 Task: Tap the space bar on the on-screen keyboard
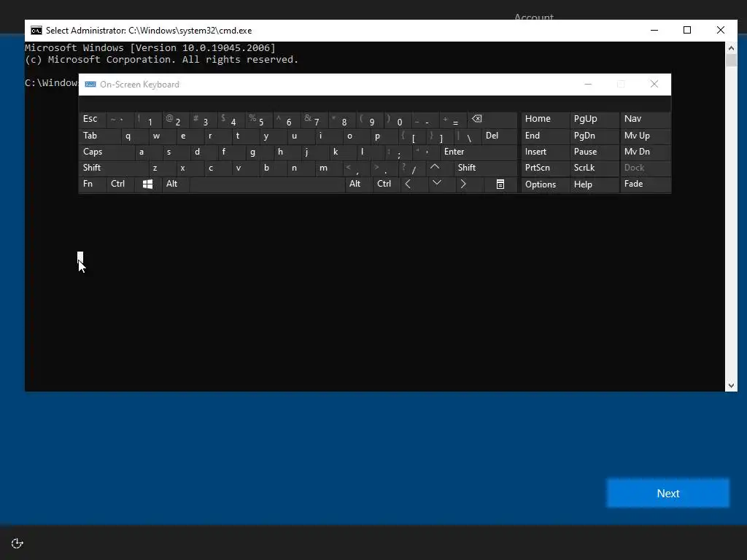click(267, 184)
